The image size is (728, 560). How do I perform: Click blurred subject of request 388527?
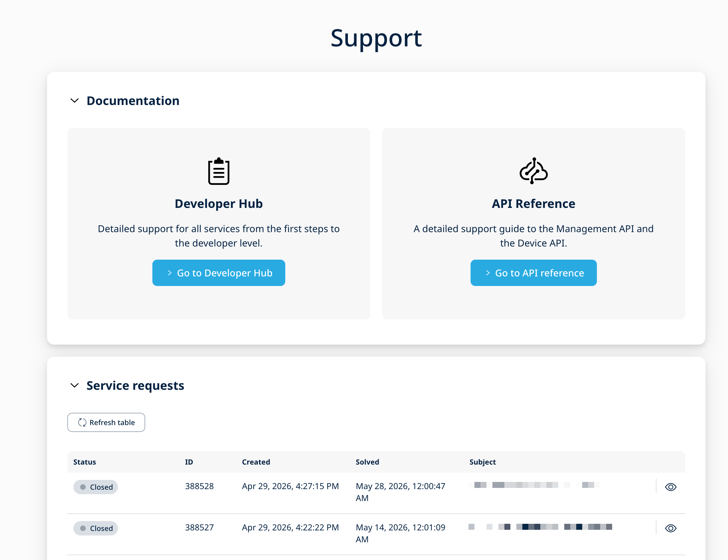[x=540, y=527]
